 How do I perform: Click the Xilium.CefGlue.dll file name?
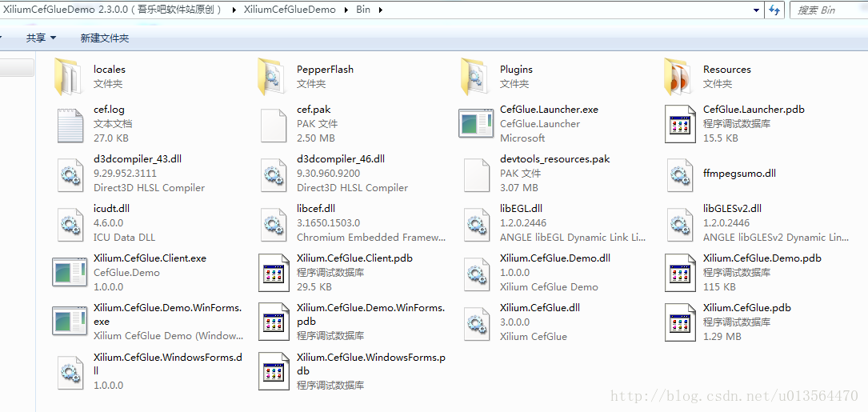540,307
